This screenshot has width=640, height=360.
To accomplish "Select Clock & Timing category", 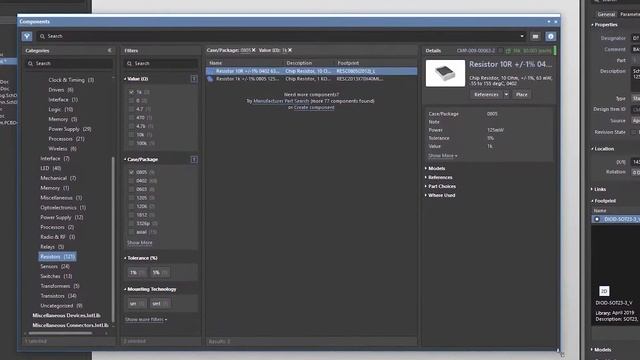I will (71, 80).
